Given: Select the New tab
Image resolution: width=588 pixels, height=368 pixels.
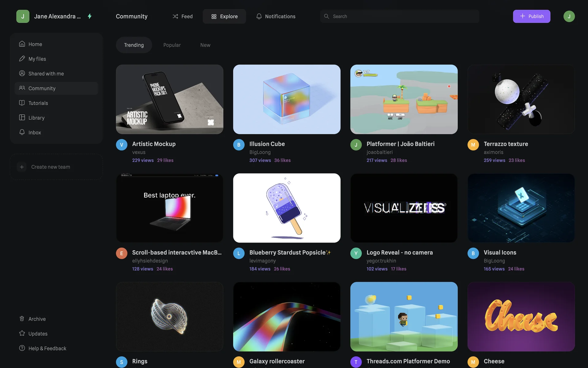Looking at the screenshot, I should tap(205, 45).
